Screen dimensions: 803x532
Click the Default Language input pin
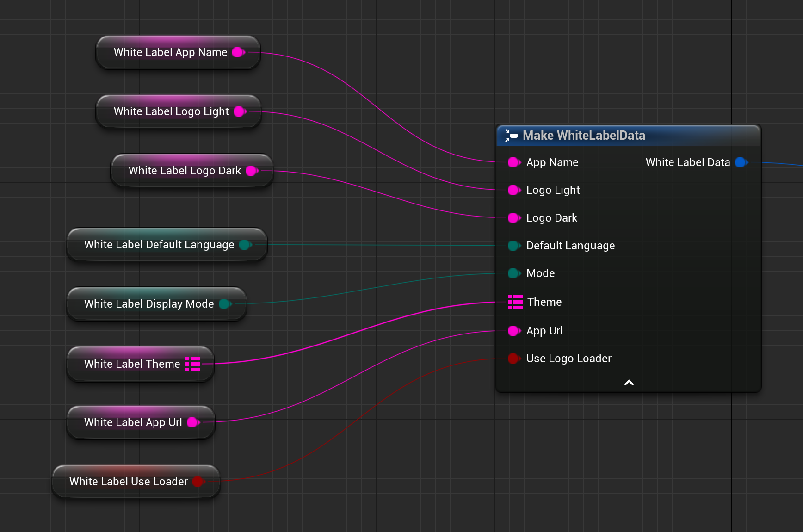[513, 246]
